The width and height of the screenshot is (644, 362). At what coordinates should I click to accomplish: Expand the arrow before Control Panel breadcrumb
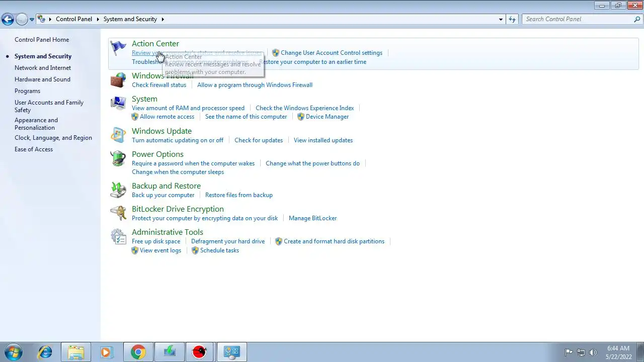pos(50,19)
